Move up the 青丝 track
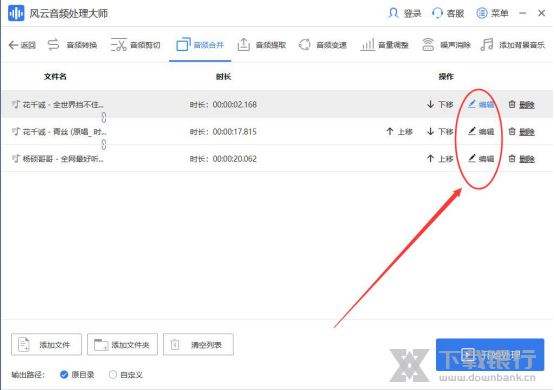 click(x=399, y=132)
